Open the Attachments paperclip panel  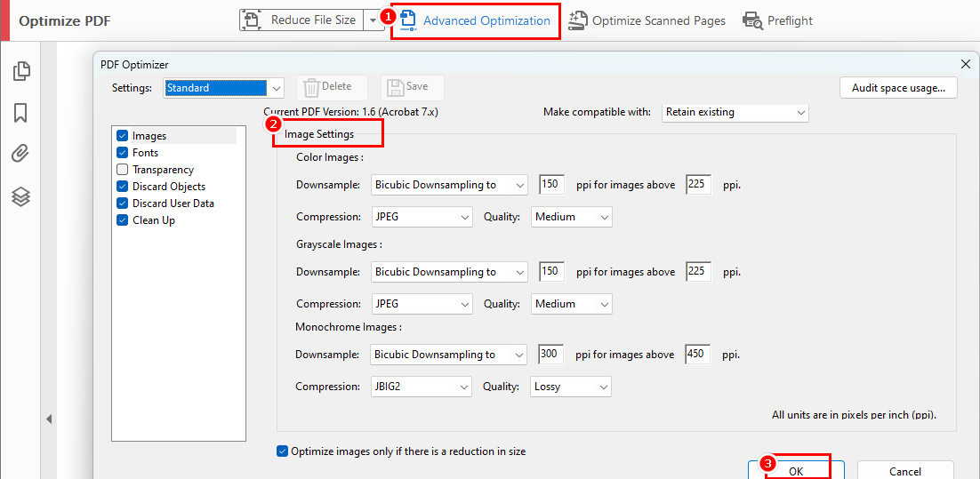(x=21, y=154)
